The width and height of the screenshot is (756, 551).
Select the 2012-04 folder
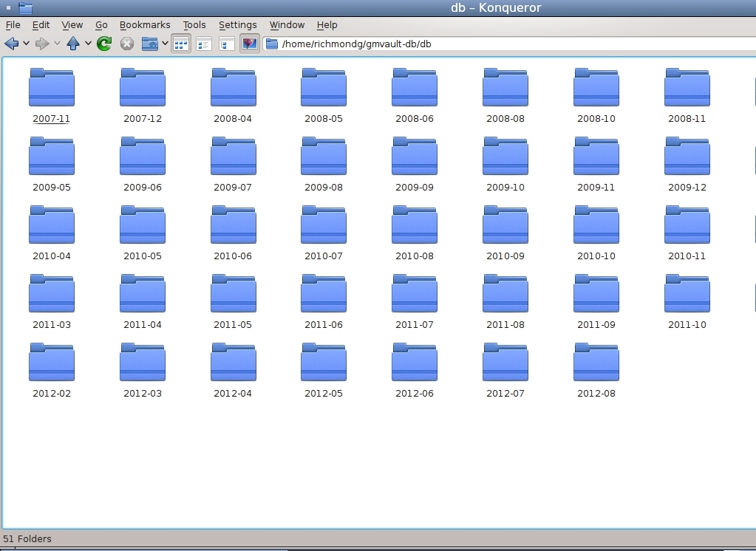[x=233, y=362]
